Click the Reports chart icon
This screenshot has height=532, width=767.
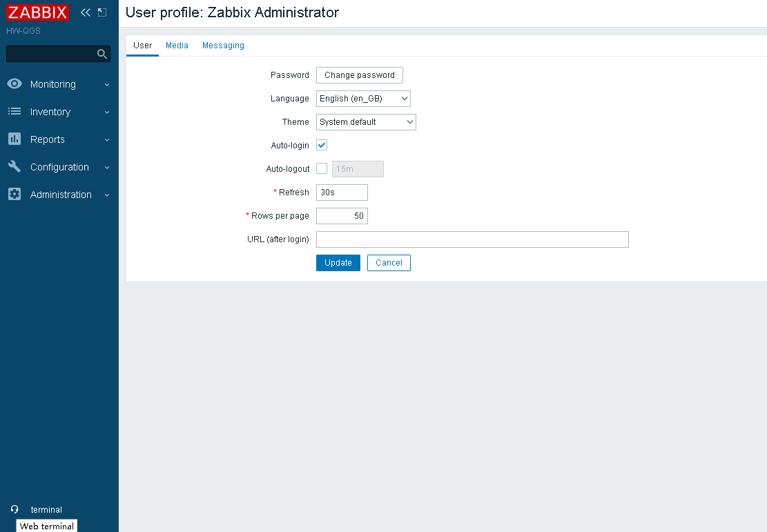tap(14, 139)
